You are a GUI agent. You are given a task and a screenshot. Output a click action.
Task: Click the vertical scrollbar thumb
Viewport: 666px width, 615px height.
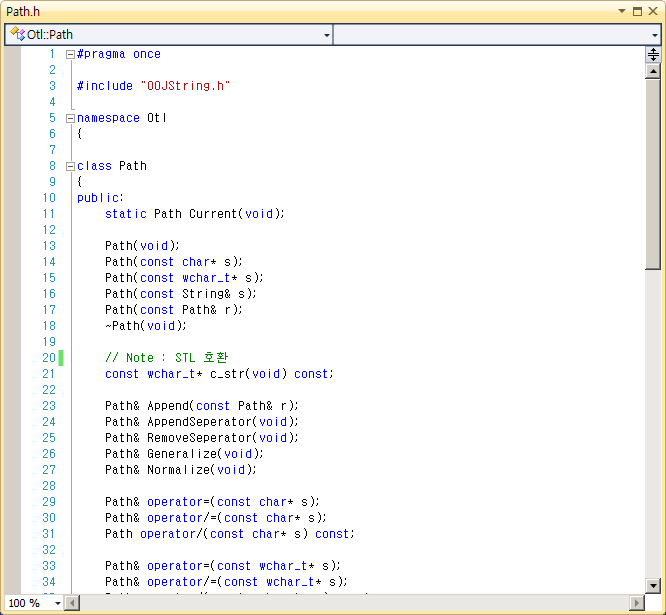point(653,174)
